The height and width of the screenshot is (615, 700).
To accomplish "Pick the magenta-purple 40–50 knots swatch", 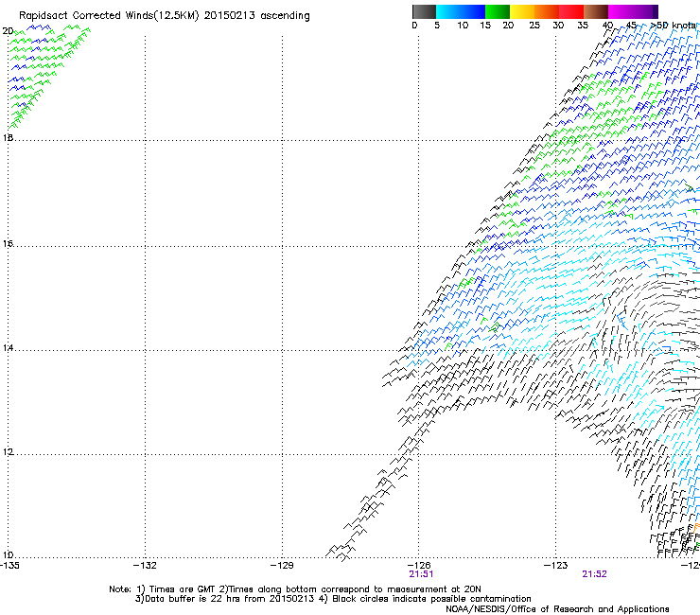I will coord(633,11).
